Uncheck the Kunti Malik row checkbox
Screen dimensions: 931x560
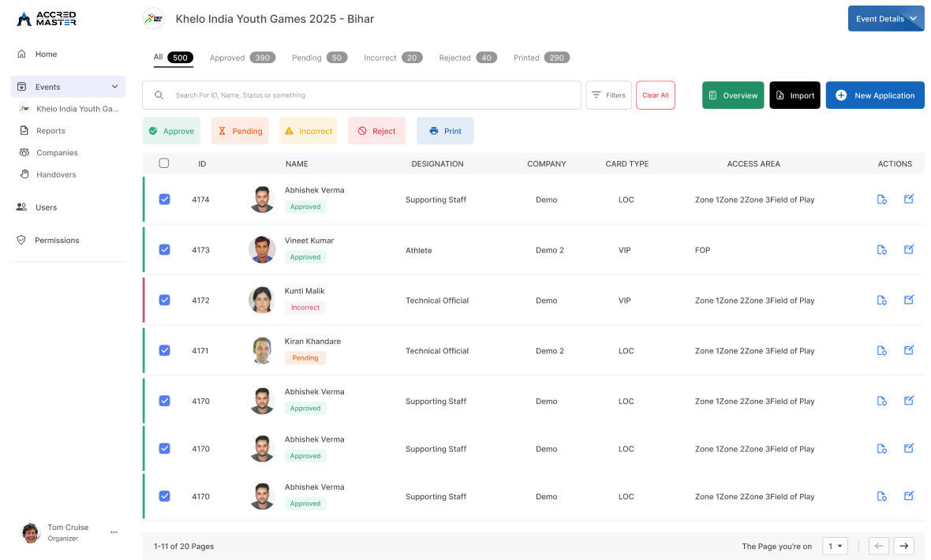[164, 301]
